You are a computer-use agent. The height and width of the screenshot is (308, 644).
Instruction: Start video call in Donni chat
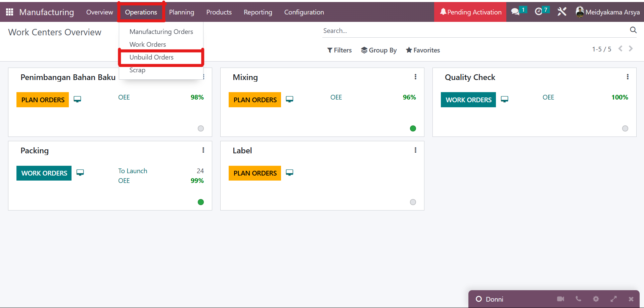(x=560, y=299)
